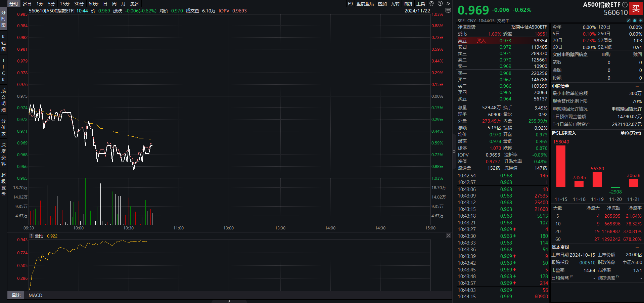The image size is (644, 303).
Task: Toggle the 九转 indicator
Action: tap(395, 4)
